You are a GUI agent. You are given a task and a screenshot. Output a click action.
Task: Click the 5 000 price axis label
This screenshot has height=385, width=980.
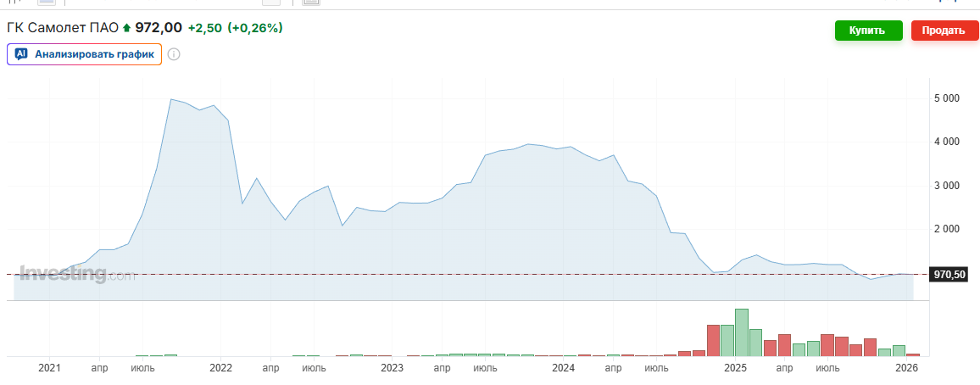(947, 98)
